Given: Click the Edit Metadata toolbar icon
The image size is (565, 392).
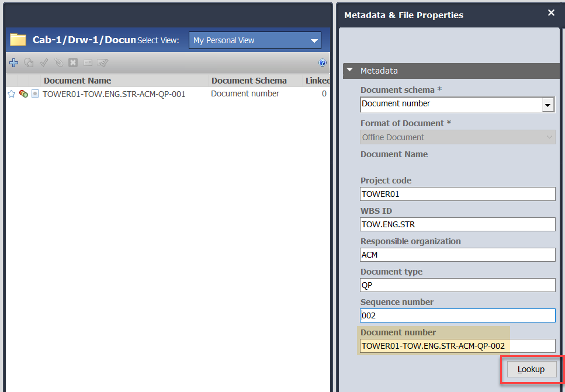Looking at the screenshot, I should click(103, 63).
